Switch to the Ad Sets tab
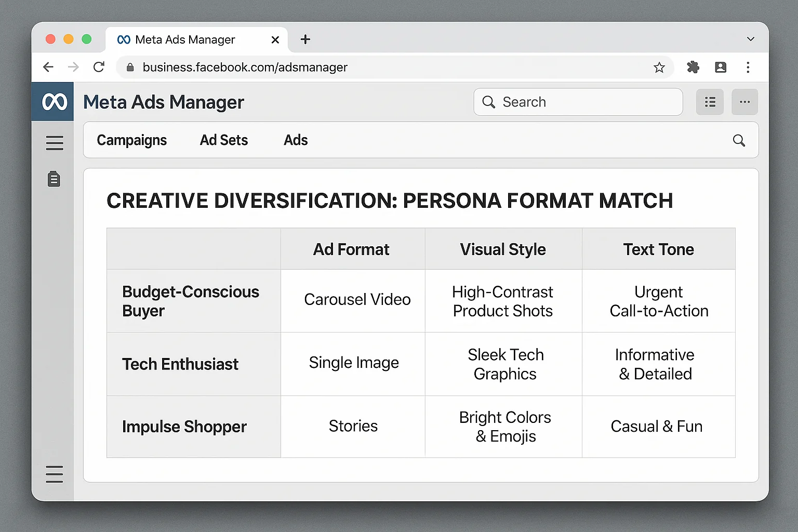Screen dimensions: 798x532 coord(224,140)
